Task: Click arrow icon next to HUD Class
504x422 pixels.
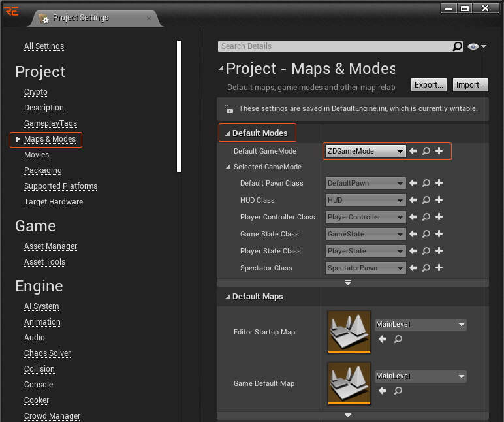Action: [x=413, y=201]
